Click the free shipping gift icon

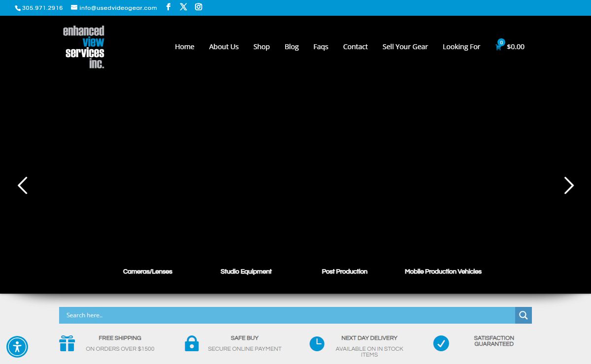coord(67,343)
